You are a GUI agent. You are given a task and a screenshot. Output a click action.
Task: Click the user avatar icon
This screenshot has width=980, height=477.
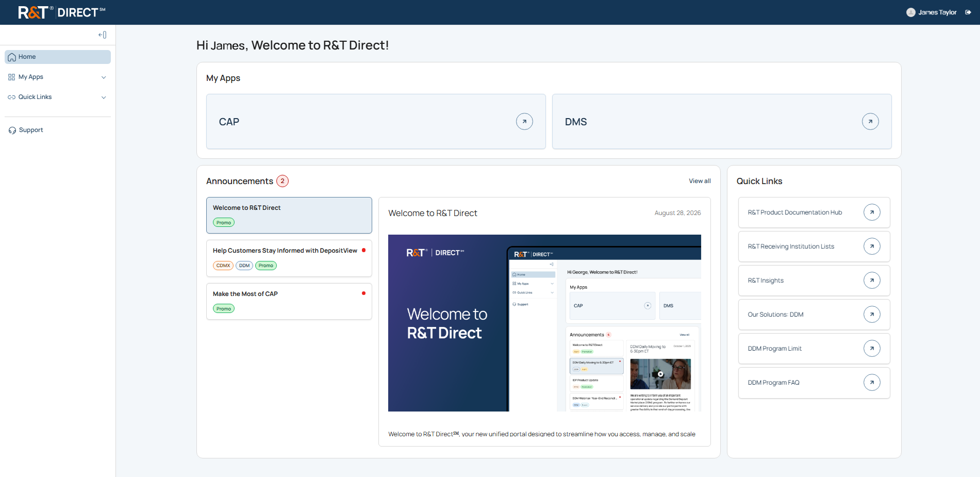pos(911,12)
